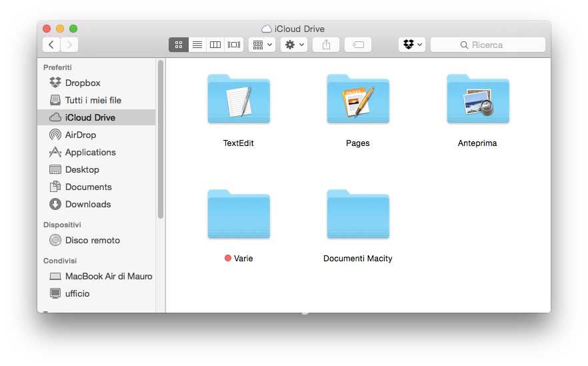Open Applications from the sidebar
This screenshot has height=366, width=588.
(97, 152)
